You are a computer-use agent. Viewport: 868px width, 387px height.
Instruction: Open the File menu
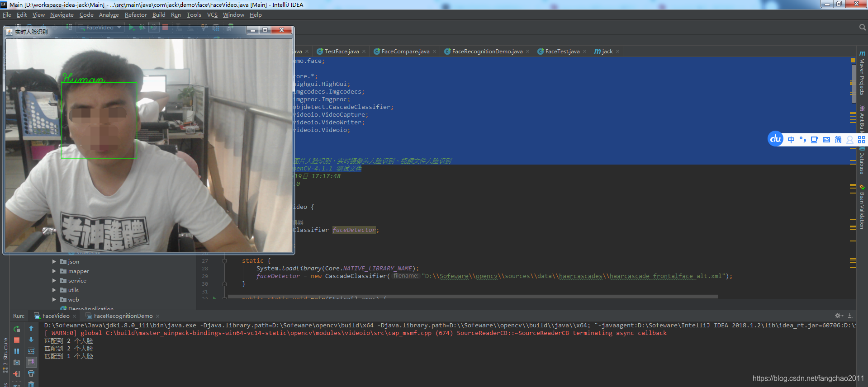tap(7, 15)
